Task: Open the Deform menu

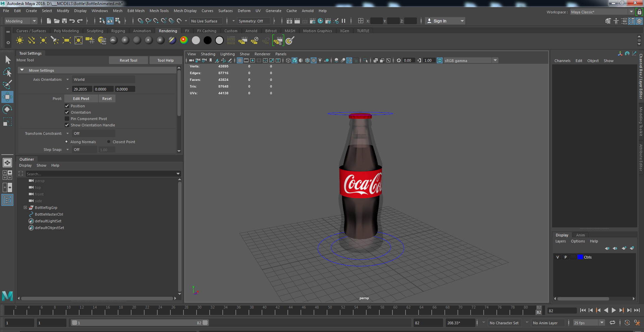Action: point(244,11)
